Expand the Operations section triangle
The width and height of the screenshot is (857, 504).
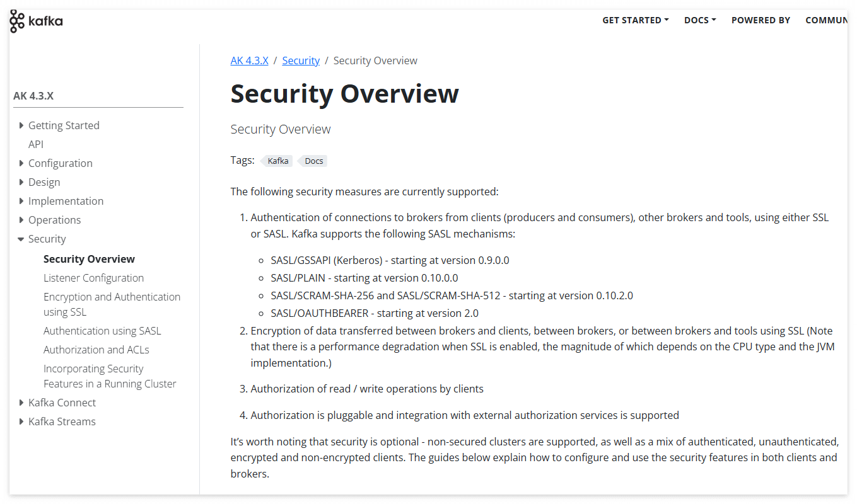pyautogui.click(x=21, y=220)
